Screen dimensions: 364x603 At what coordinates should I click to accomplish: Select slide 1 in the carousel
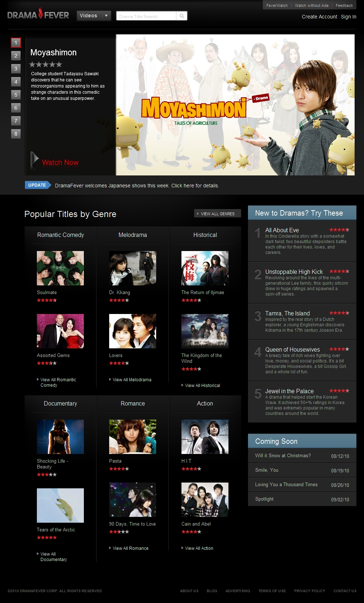coord(16,43)
